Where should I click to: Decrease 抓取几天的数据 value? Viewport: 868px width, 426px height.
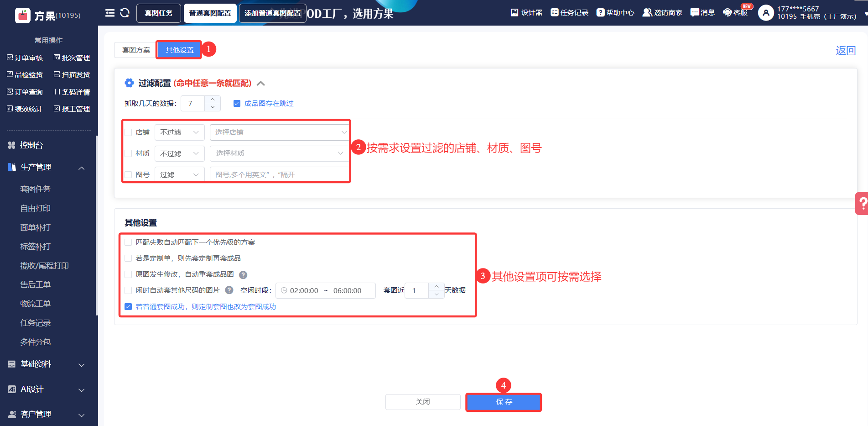(x=213, y=107)
